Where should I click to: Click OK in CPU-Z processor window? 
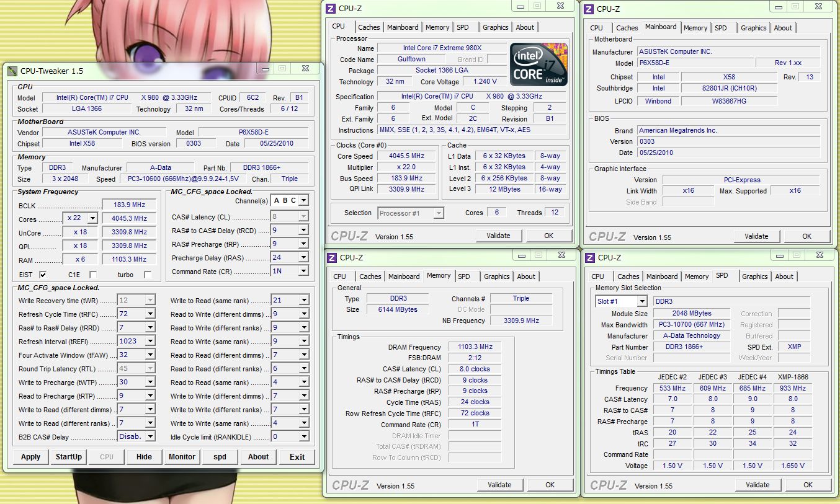point(548,236)
